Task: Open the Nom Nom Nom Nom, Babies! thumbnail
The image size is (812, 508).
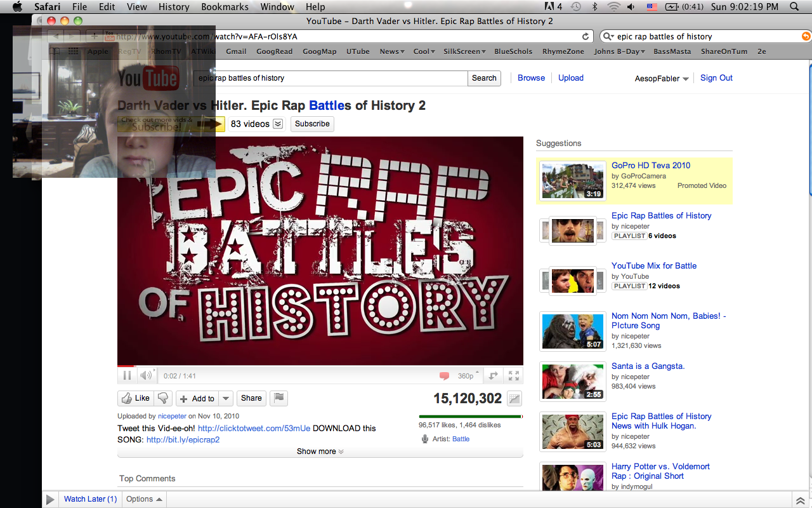Action: pyautogui.click(x=572, y=331)
